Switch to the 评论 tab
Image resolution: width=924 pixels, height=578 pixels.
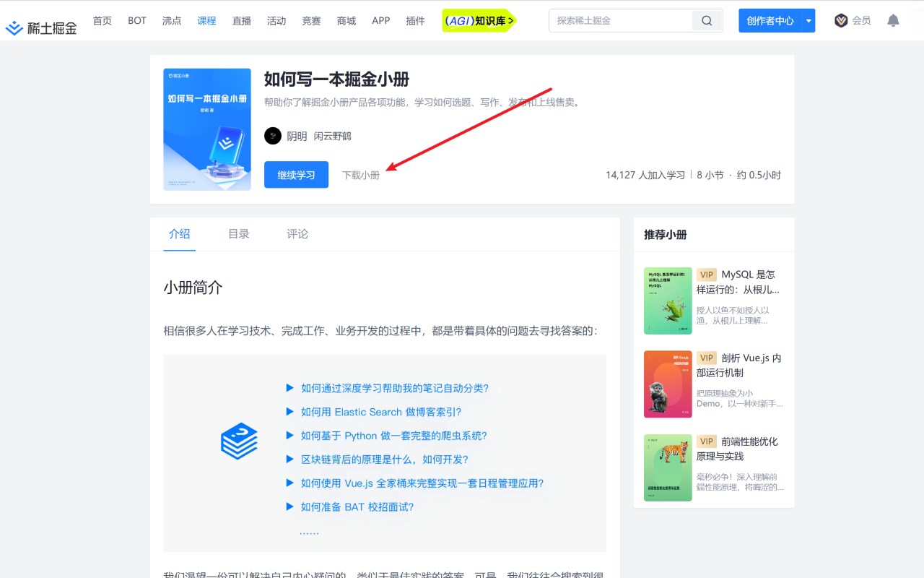click(x=297, y=234)
